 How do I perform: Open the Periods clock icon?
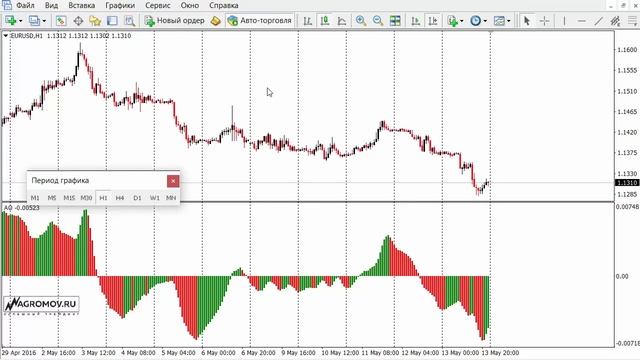click(476, 20)
